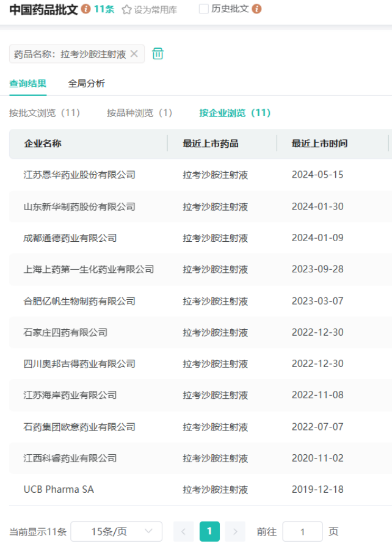Viewport: 392px width, 552px height.
Task: Click the UCB Pharma SA company name
Action: 59,489
